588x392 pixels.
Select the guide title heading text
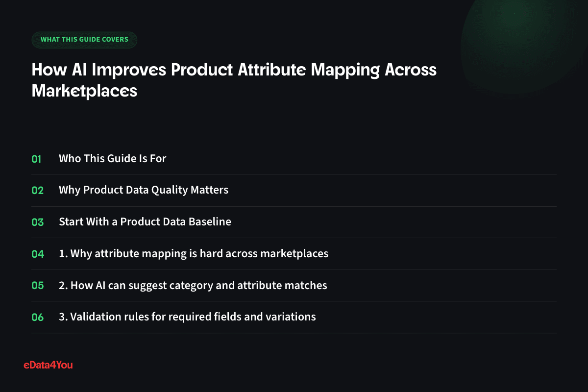pos(234,80)
